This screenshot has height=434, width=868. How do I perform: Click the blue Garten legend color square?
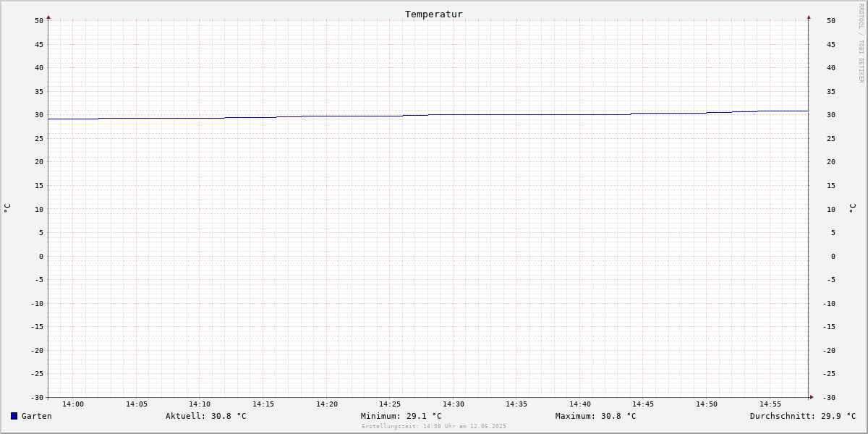coord(14,416)
